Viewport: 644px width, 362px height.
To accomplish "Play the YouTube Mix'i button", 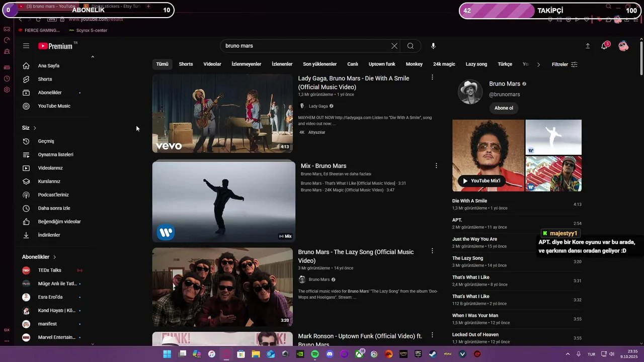I will tap(481, 180).
